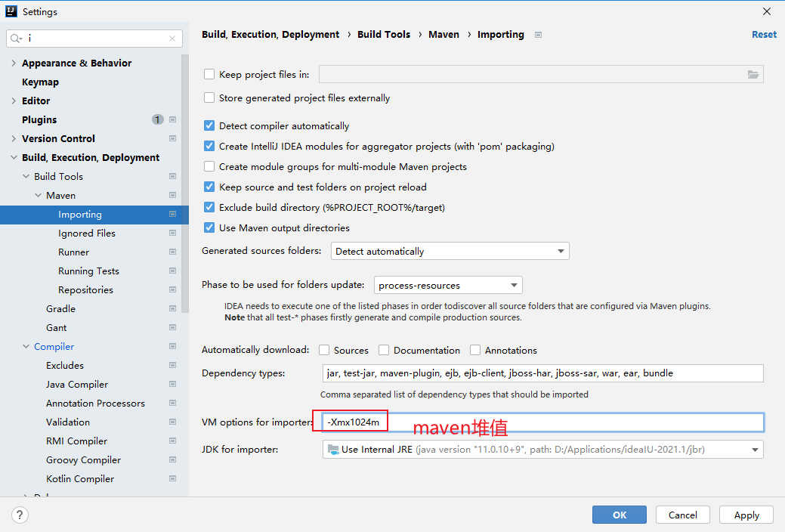Image resolution: width=785 pixels, height=532 pixels.
Task: Enable automatic download of Annotations
Action: click(475, 350)
